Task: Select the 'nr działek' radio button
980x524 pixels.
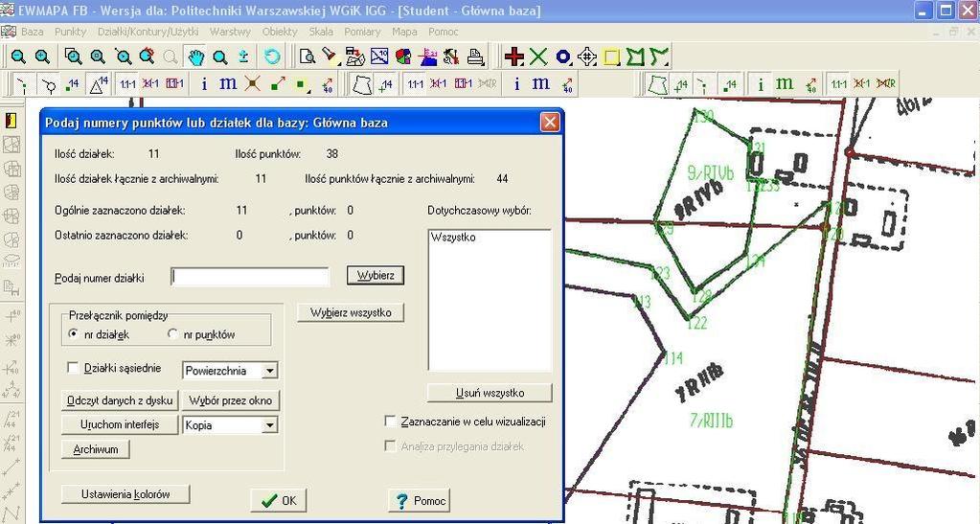Action: tap(73, 334)
